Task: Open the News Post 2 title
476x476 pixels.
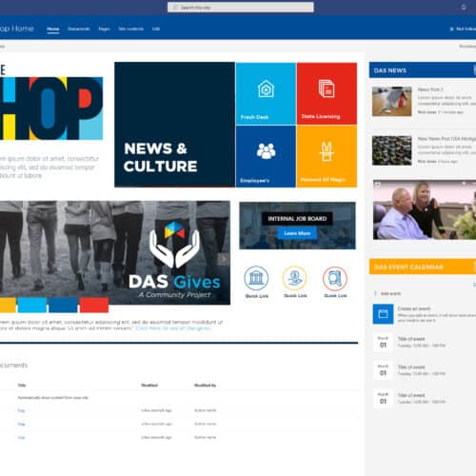Action: 430,89
